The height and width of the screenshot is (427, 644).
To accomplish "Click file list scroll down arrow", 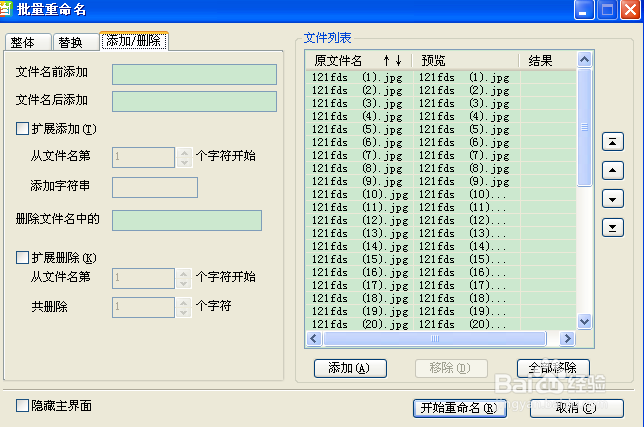I will pos(584,321).
